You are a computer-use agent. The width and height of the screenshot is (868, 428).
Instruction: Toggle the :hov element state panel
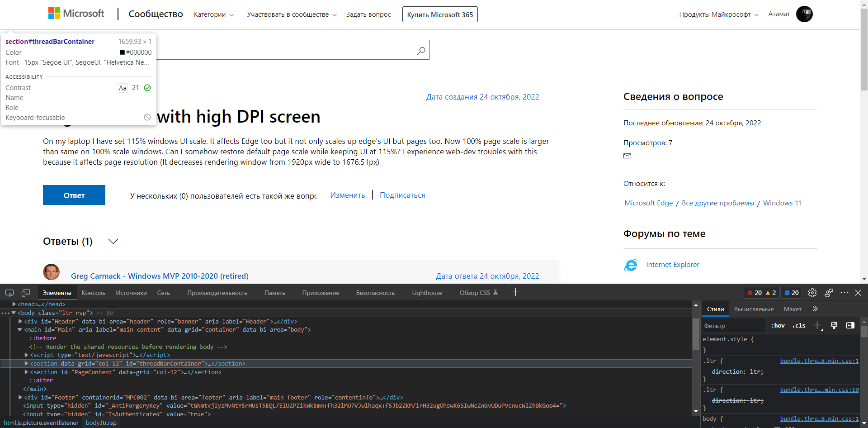[778, 325]
